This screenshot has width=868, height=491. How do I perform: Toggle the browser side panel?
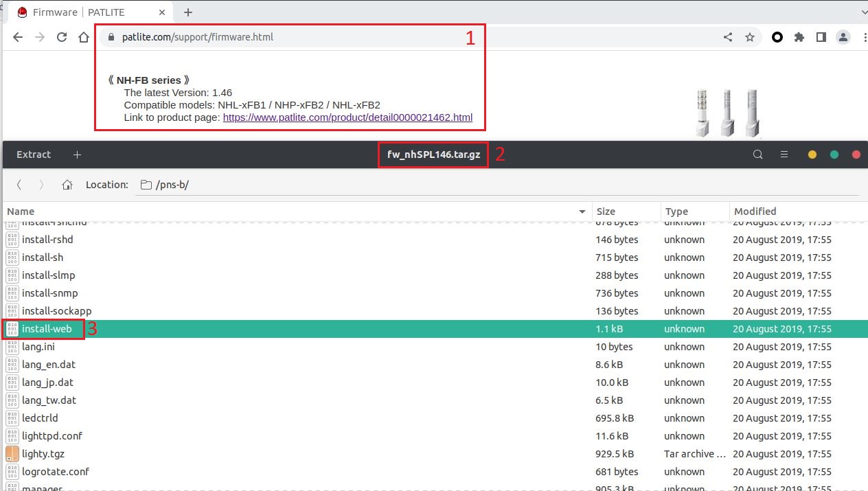point(821,38)
